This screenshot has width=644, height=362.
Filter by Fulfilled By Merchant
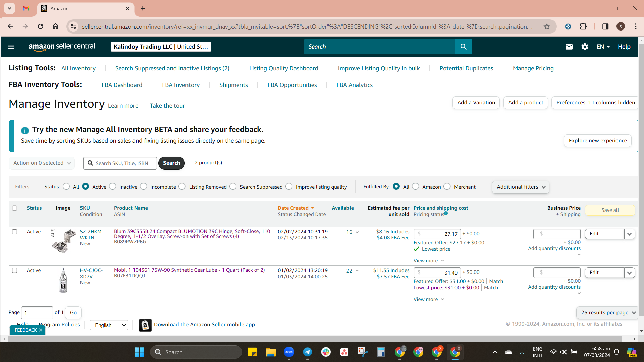[x=447, y=186]
